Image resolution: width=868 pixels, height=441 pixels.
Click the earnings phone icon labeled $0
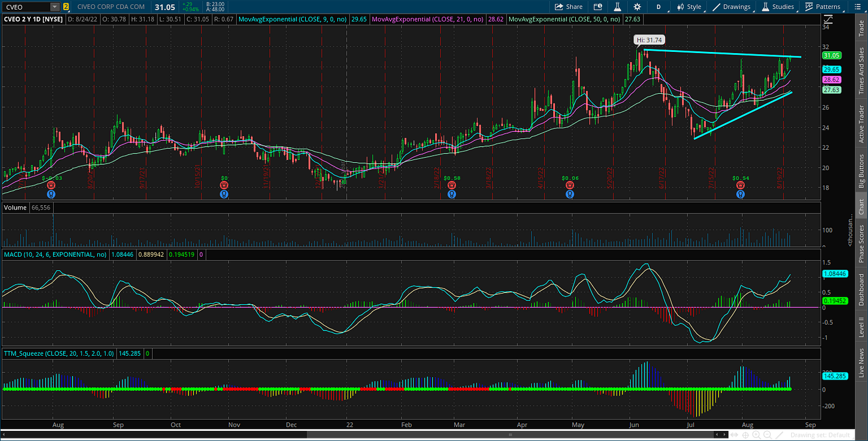tap(224, 185)
